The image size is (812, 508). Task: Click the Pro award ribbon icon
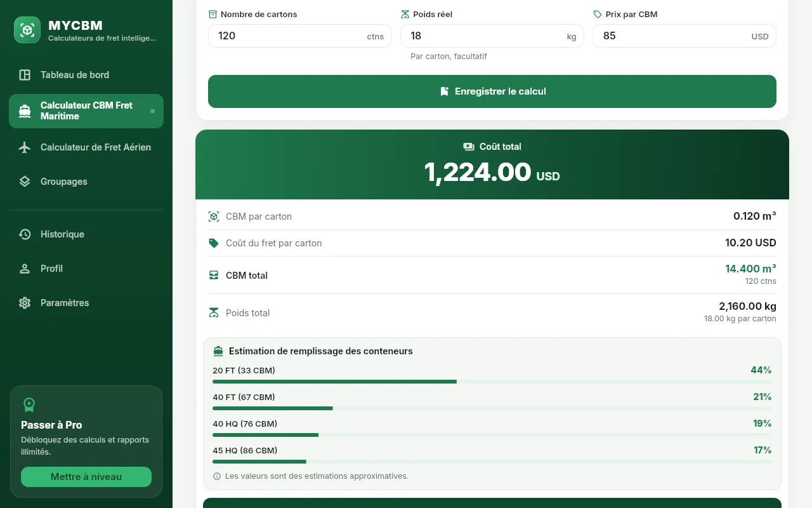[x=29, y=404]
